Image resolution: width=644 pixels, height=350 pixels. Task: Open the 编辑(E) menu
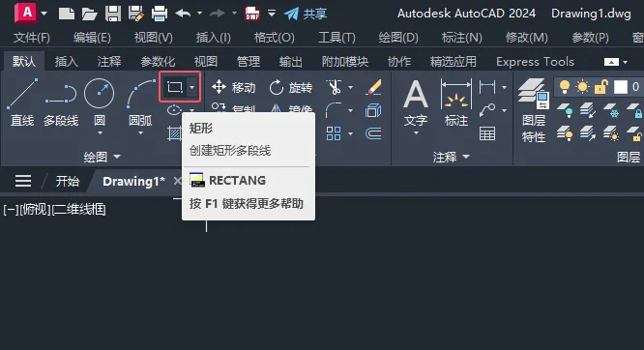pos(92,38)
